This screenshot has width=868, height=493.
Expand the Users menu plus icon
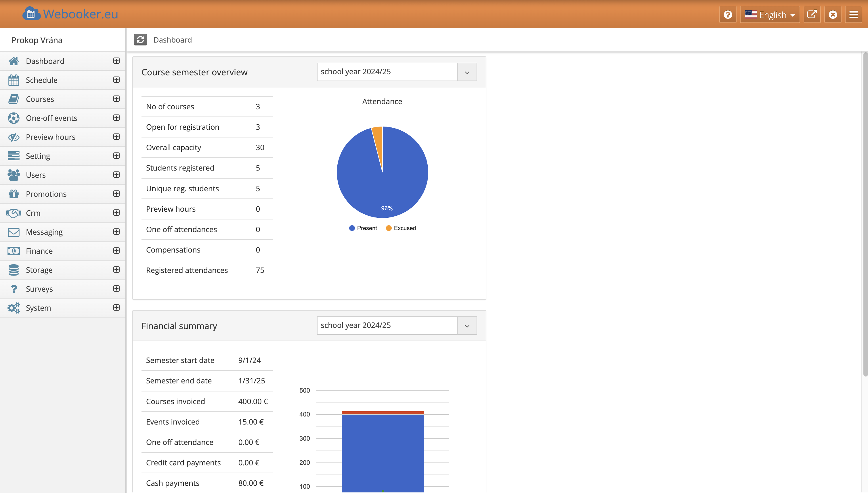tap(116, 175)
